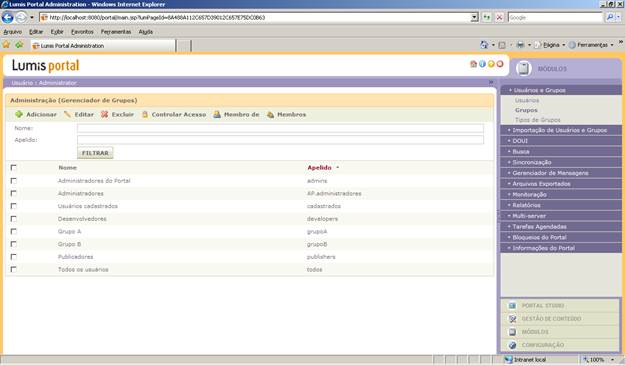Expand Importação de Usuários e Grupos section

coord(561,130)
